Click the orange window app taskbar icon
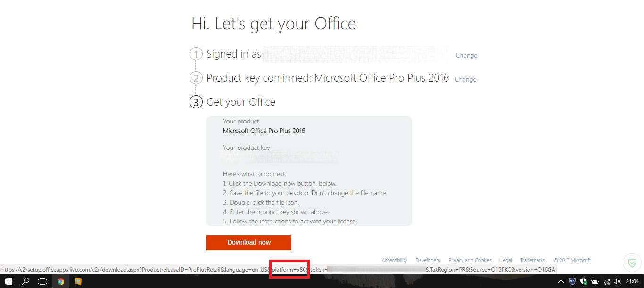Viewport: 644px width, 288px height. pos(78,281)
